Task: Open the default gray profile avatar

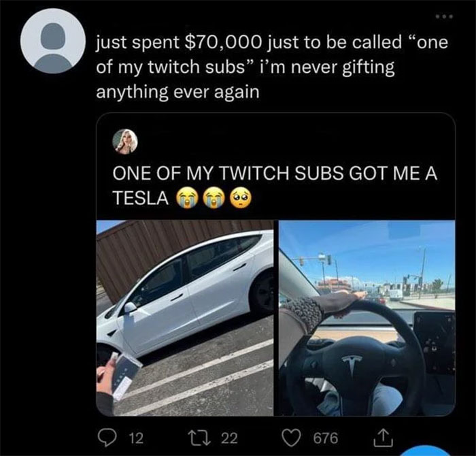Action: (x=53, y=41)
